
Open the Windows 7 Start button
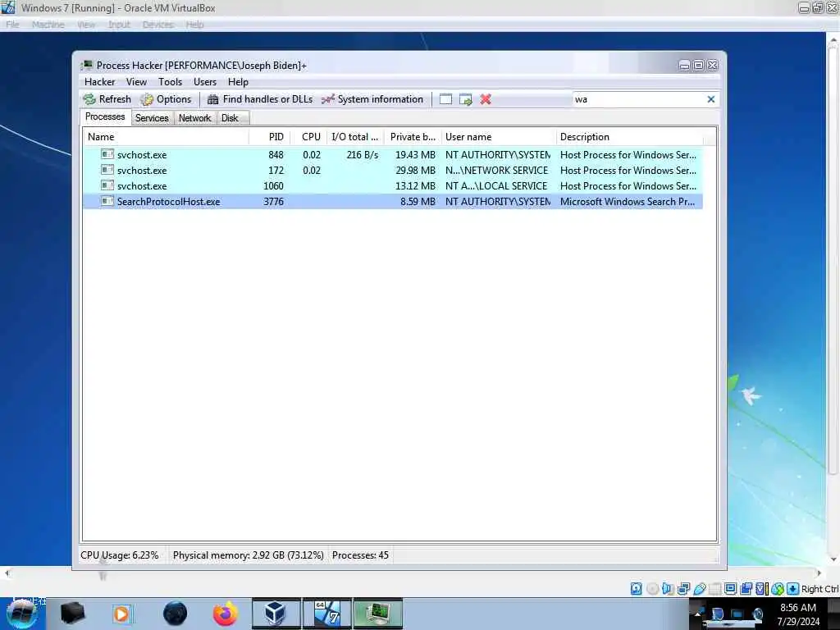click(21, 614)
